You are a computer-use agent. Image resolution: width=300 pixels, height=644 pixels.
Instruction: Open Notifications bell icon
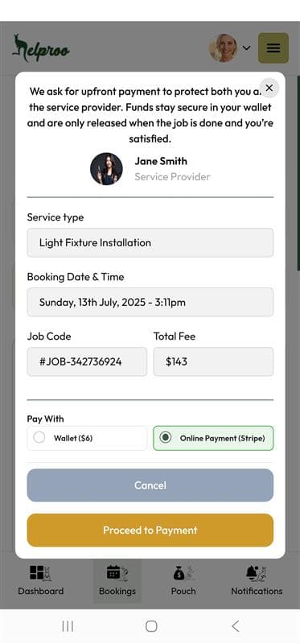tap(257, 574)
